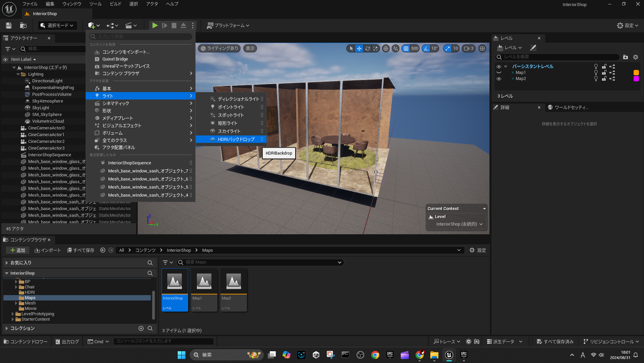
Task: Open the Levels panel settings gear
Action: (635, 57)
